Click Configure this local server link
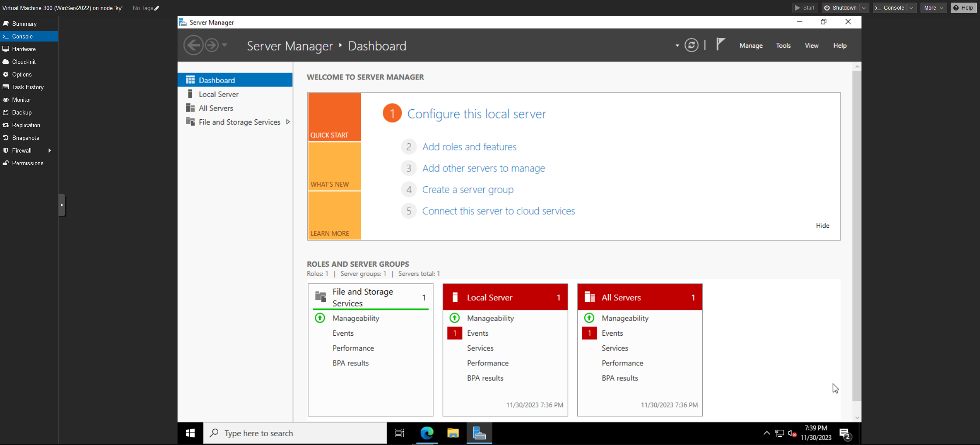The image size is (980, 445). coord(477,114)
